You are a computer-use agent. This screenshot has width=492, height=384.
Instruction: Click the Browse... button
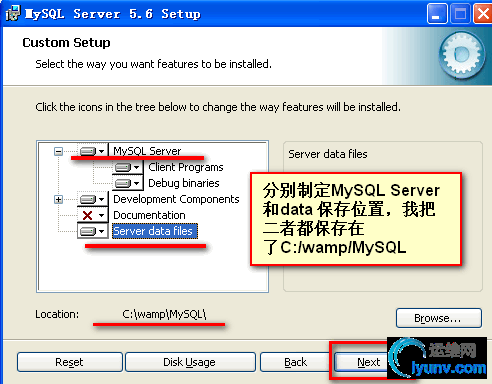(x=439, y=318)
